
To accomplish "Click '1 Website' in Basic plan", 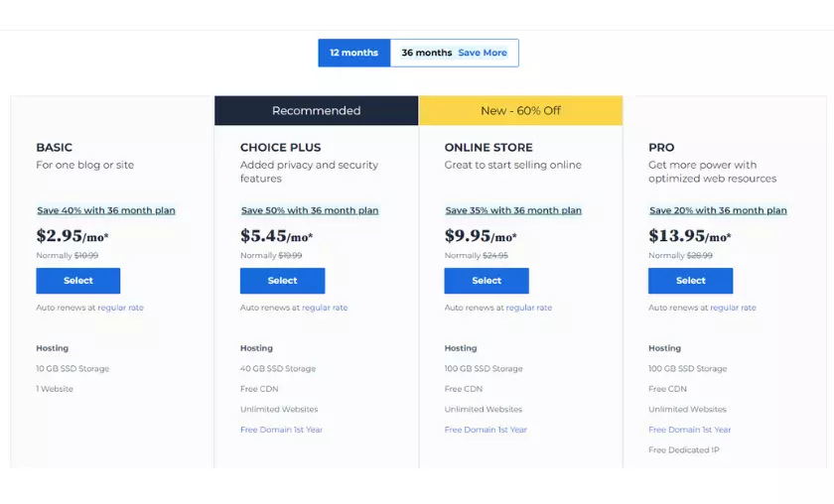I will (x=55, y=389).
